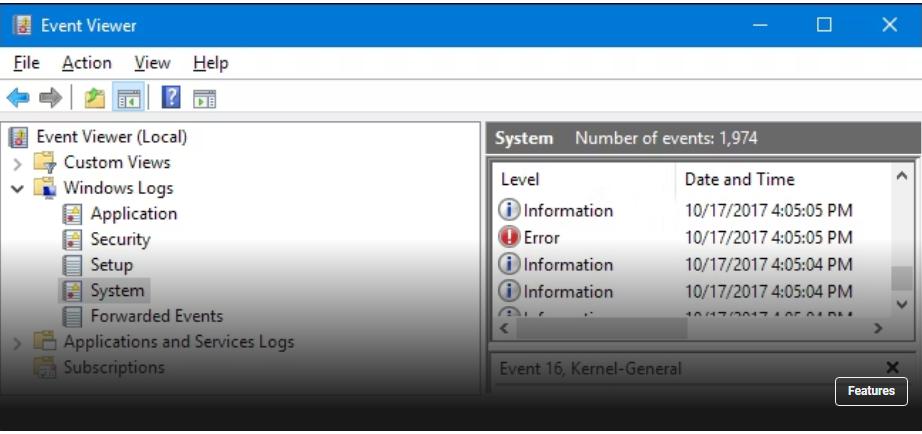Close the Event 16 Kernel-General preview pane

tap(893, 368)
